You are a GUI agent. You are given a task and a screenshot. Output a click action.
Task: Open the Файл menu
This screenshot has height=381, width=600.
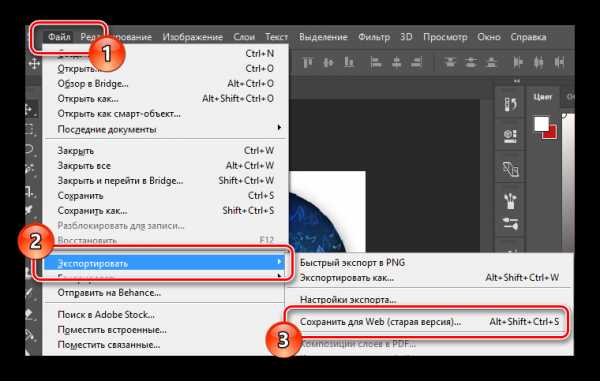tap(59, 37)
